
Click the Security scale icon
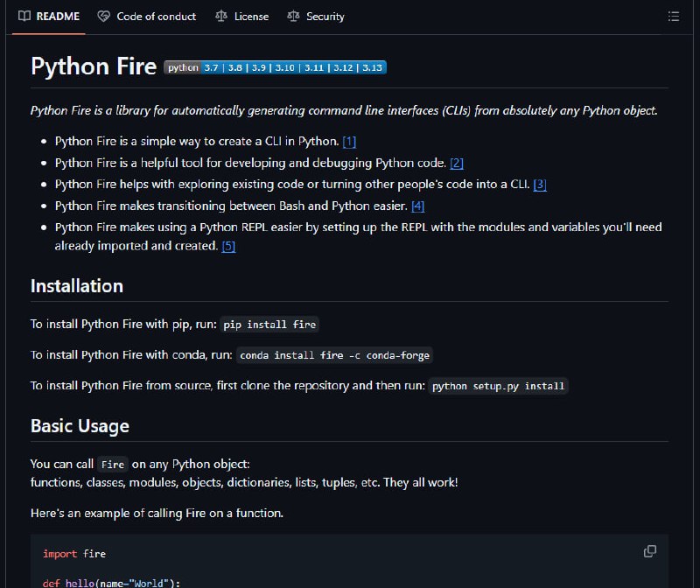293,17
